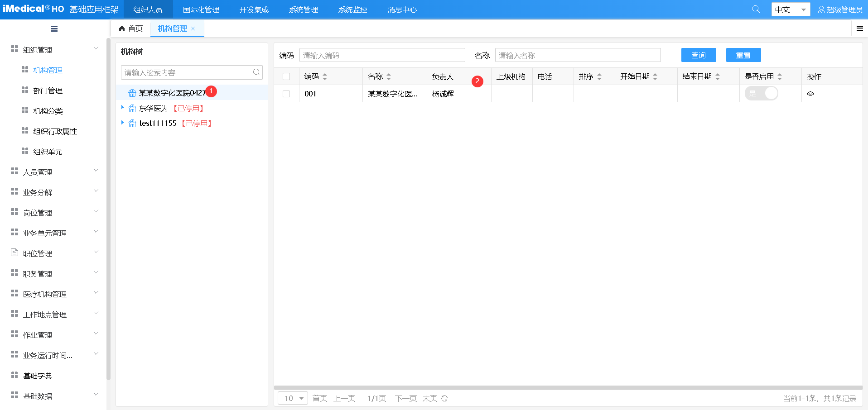
Task: Open the 中文 language dropdown
Action: (791, 10)
